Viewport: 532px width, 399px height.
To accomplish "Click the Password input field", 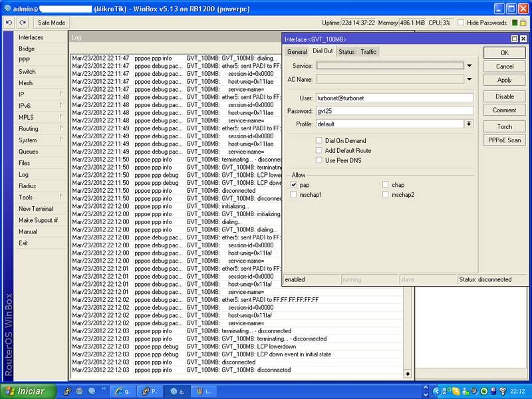I will click(x=394, y=110).
